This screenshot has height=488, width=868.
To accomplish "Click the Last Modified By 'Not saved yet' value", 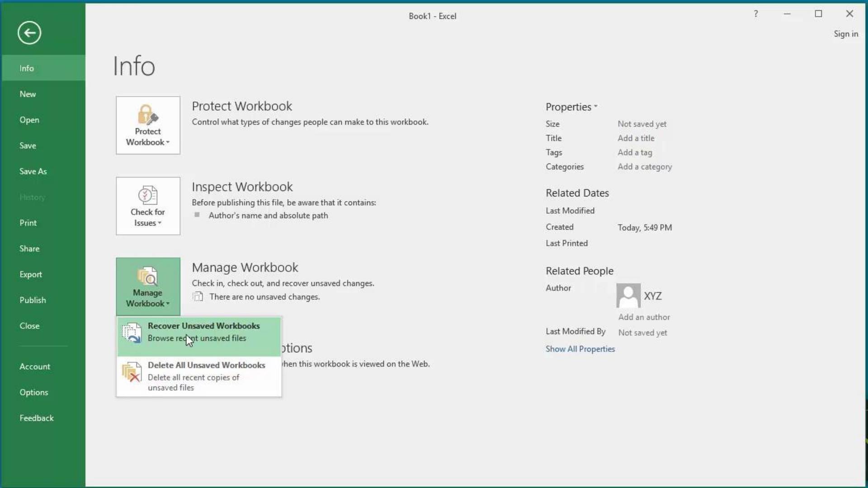I will 642,333.
